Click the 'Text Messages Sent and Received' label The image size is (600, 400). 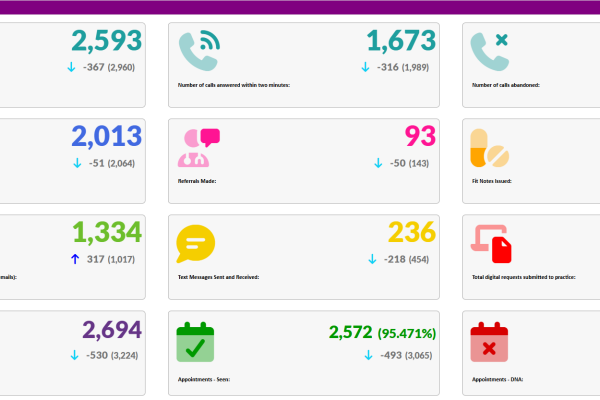[218, 277]
